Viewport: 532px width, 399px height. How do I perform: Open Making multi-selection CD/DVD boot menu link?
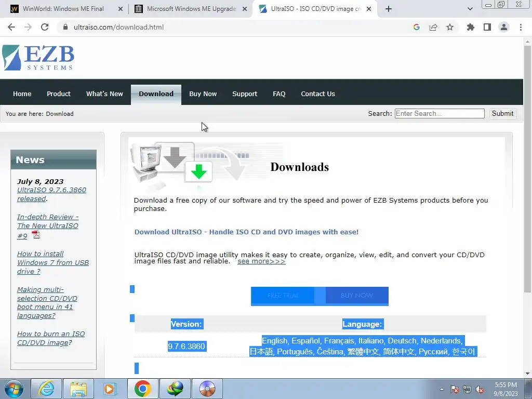[47, 303]
